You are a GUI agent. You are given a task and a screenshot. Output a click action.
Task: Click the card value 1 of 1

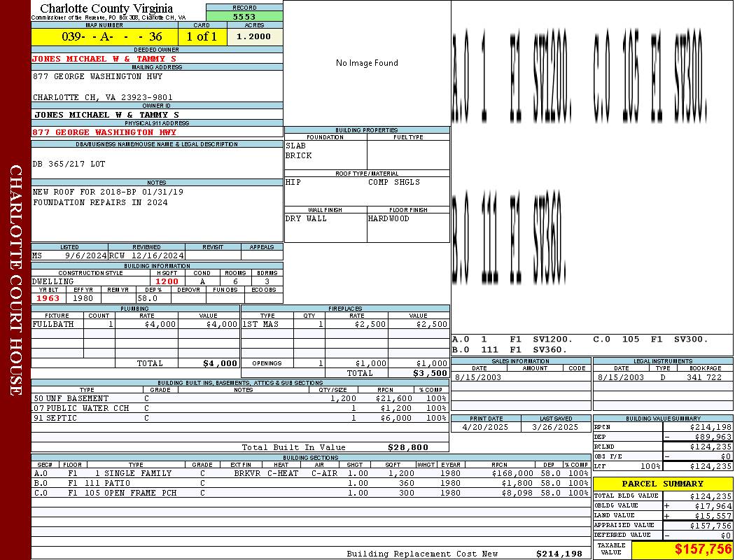click(202, 36)
